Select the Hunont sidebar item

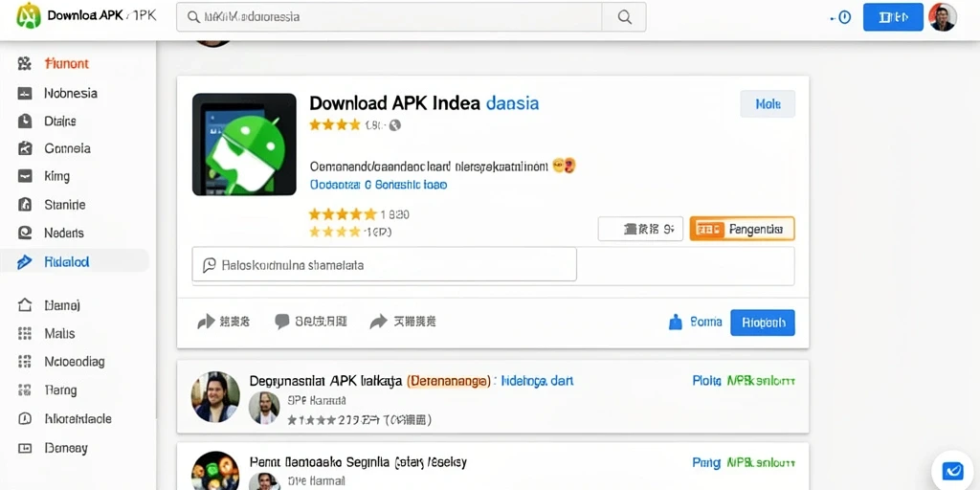(x=67, y=63)
